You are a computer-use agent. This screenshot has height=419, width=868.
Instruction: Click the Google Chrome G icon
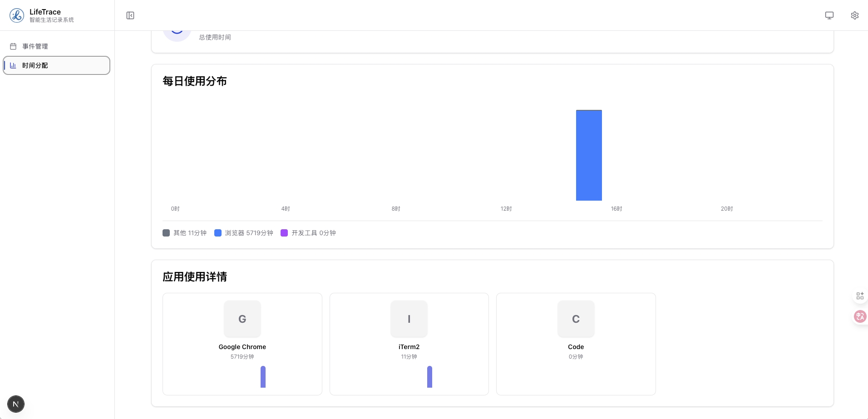(242, 319)
